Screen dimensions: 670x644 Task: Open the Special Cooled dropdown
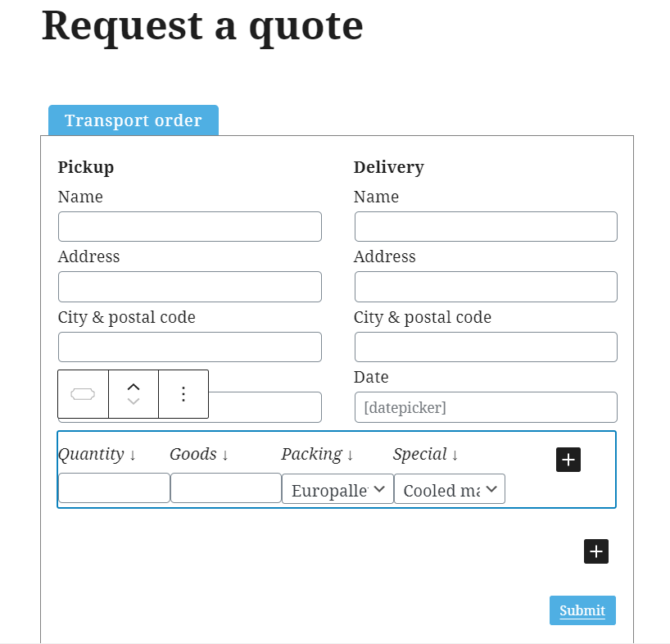(x=450, y=489)
